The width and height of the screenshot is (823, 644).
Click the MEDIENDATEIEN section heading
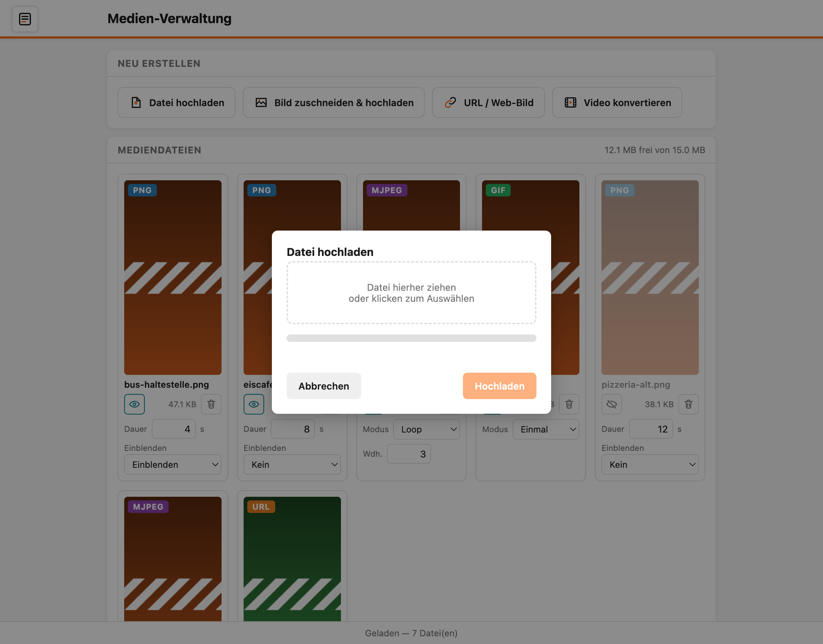click(159, 150)
